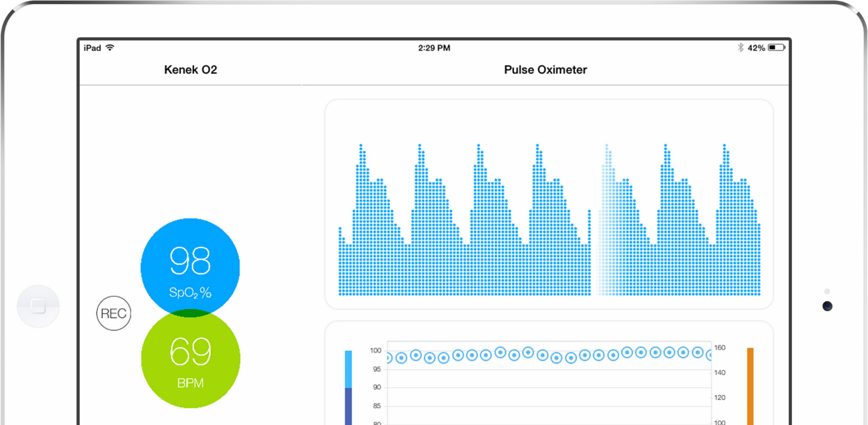Click the 85 label on SpO2 axis

[x=377, y=406]
